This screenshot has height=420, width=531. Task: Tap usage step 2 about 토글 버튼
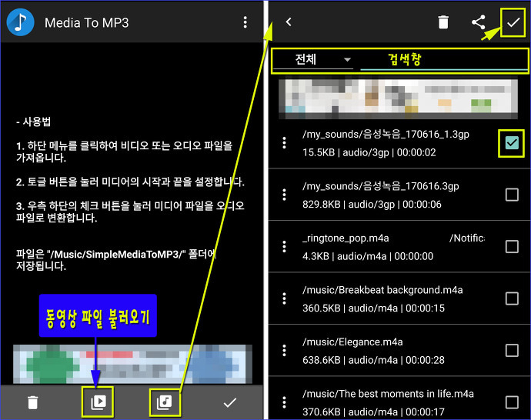click(130, 182)
